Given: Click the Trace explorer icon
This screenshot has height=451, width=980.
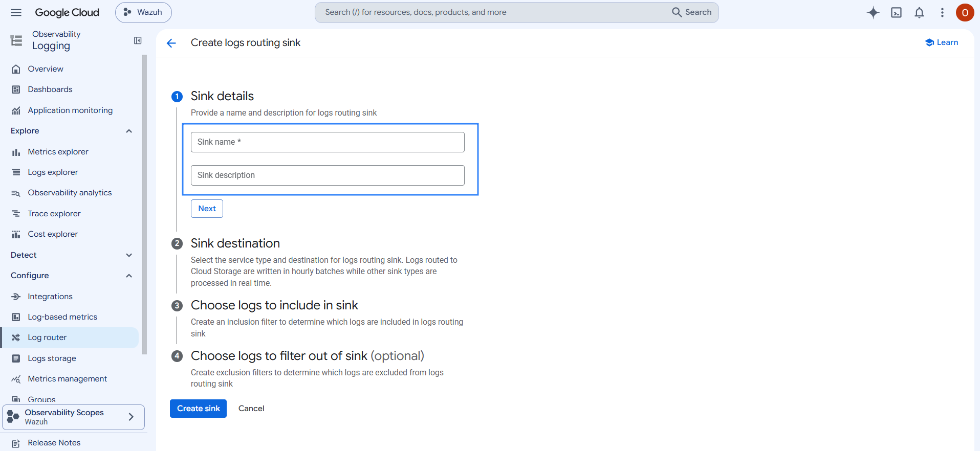Looking at the screenshot, I should (x=16, y=214).
